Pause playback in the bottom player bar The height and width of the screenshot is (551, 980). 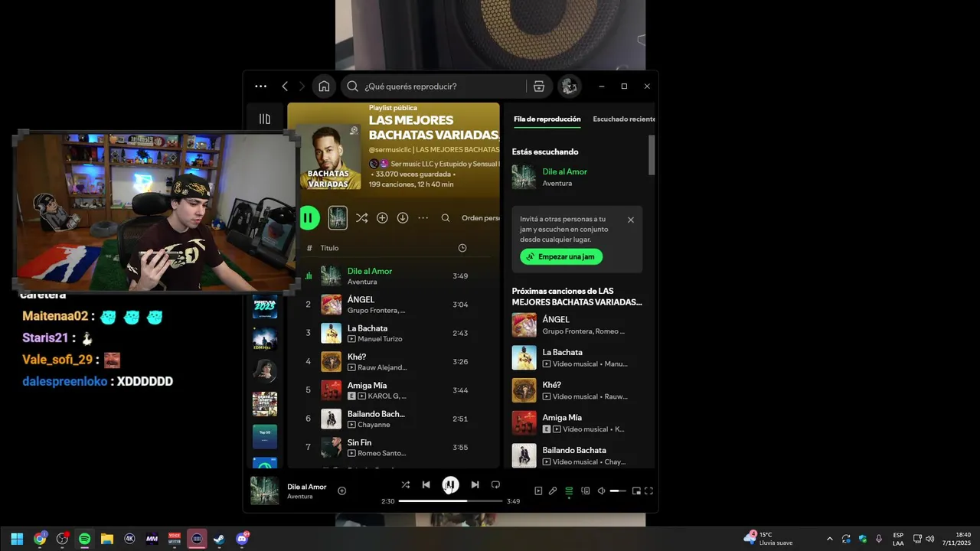[451, 484]
